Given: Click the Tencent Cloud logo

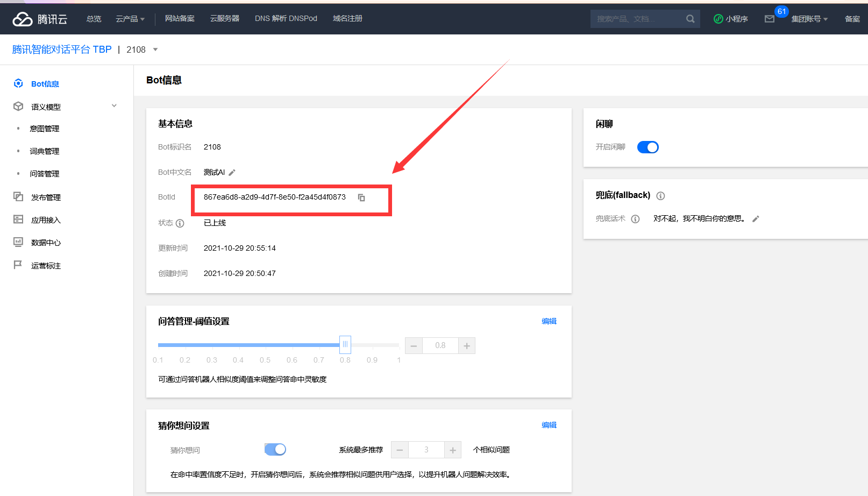Looking at the screenshot, I should (x=40, y=19).
